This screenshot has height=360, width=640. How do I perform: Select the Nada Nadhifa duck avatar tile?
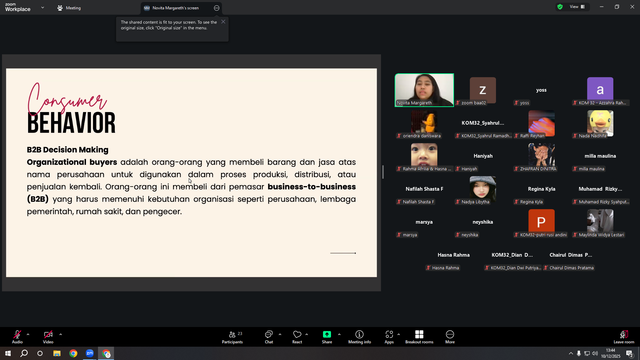pyautogui.click(x=600, y=123)
